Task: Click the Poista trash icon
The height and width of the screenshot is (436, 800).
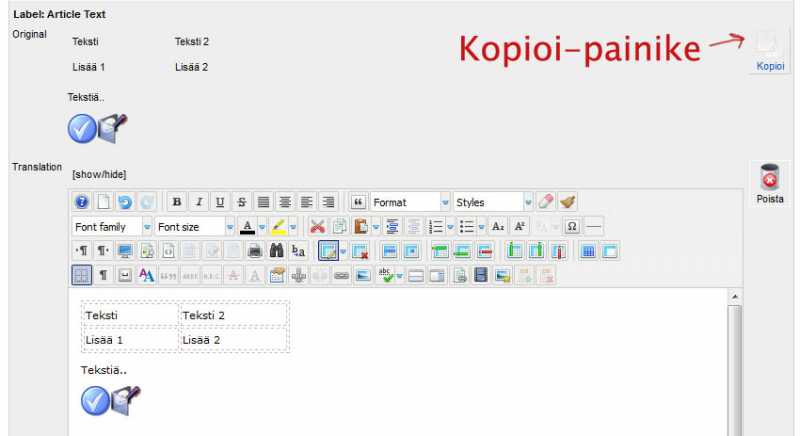Action: click(769, 178)
